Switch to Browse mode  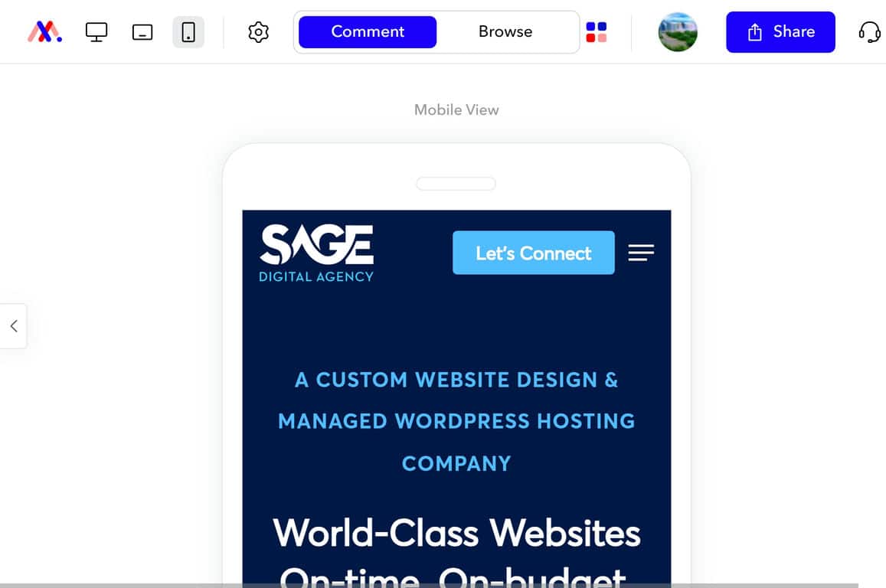pyautogui.click(x=505, y=31)
